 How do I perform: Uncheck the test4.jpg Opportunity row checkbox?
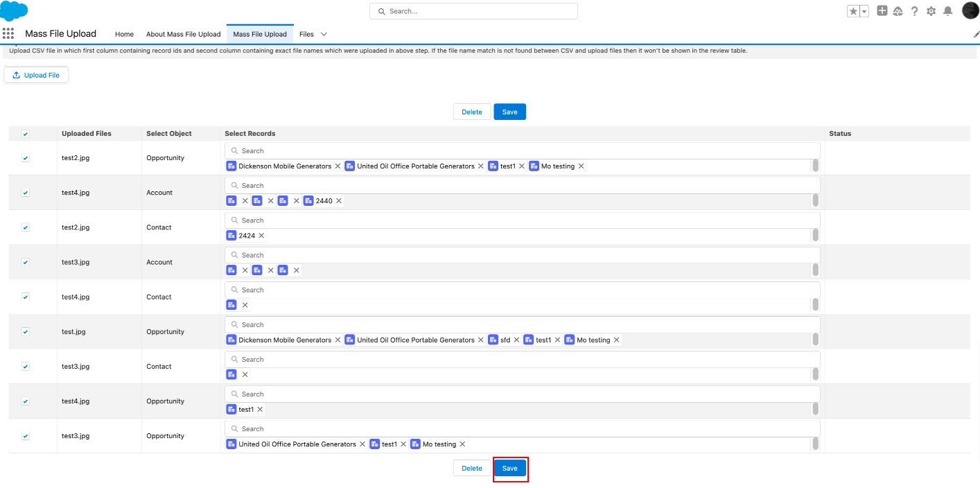26,401
